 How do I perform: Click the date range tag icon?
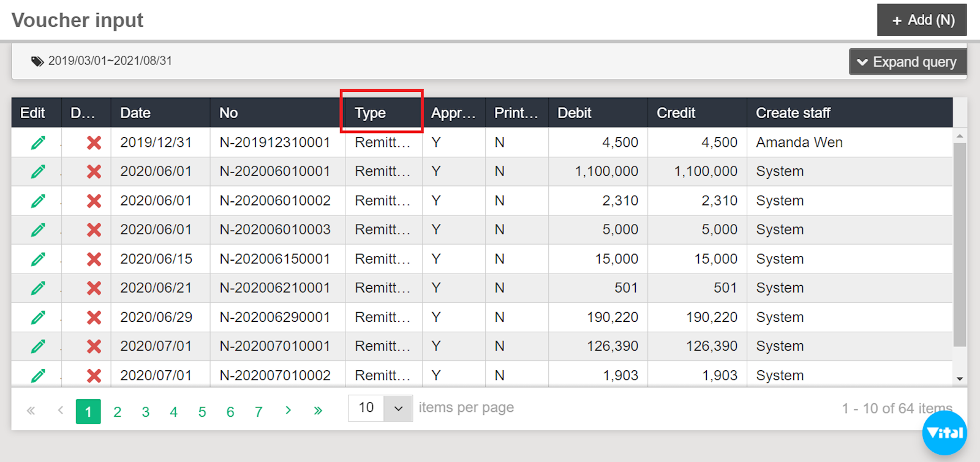point(37,61)
